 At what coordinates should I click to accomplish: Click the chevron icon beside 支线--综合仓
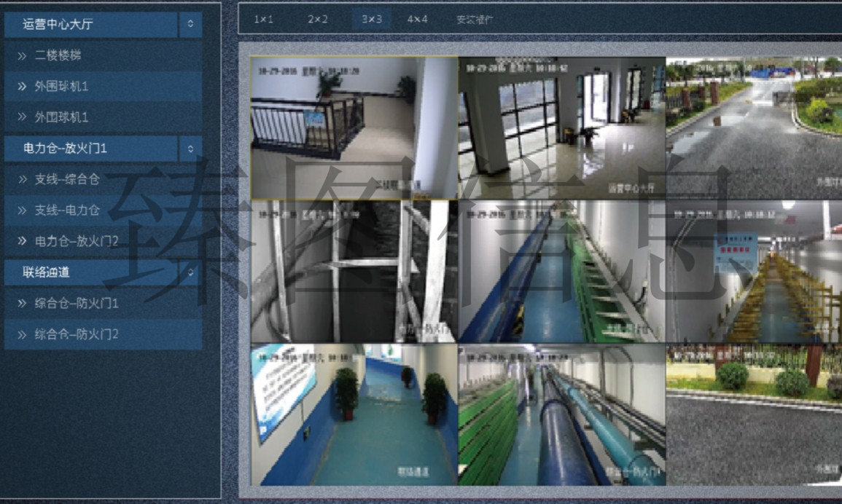pyautogui.click(x=22, y=179)
